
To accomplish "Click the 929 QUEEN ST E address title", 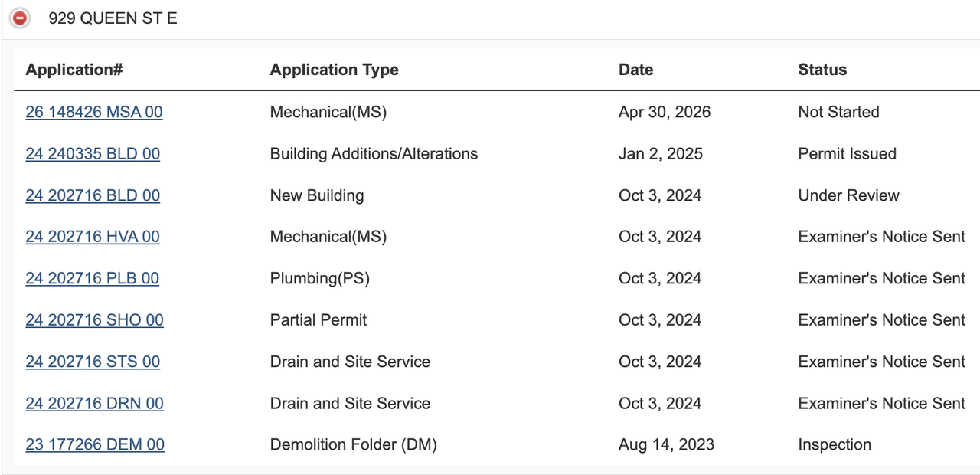I will pyautogui.click(x=113, y=18).
